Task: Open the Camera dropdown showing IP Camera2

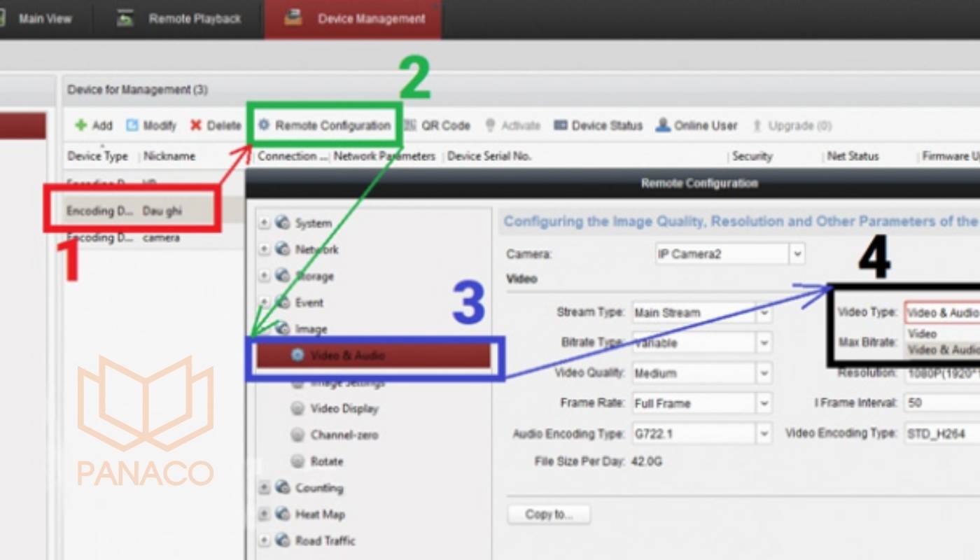Action: point(797,254)
